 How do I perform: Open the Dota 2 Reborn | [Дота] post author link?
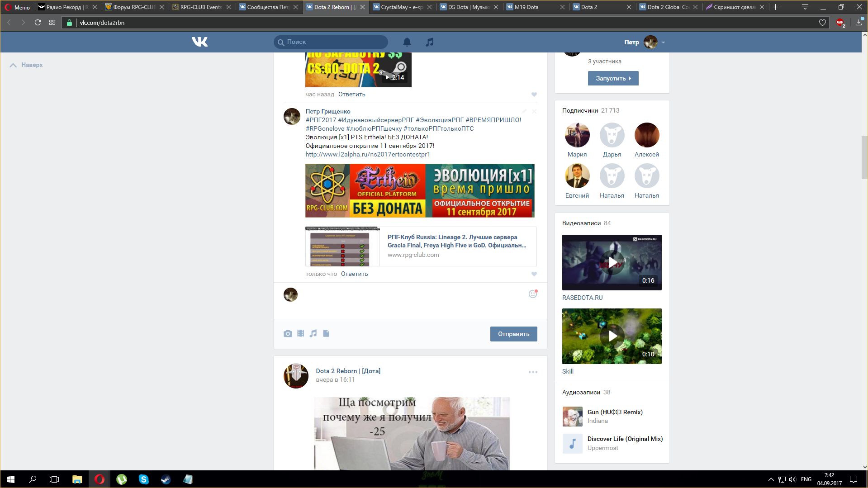tap(348, 371)
